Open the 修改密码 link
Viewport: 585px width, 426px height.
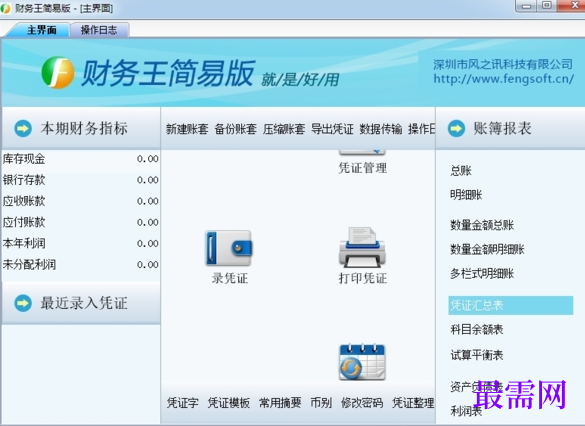coord(362,403)
